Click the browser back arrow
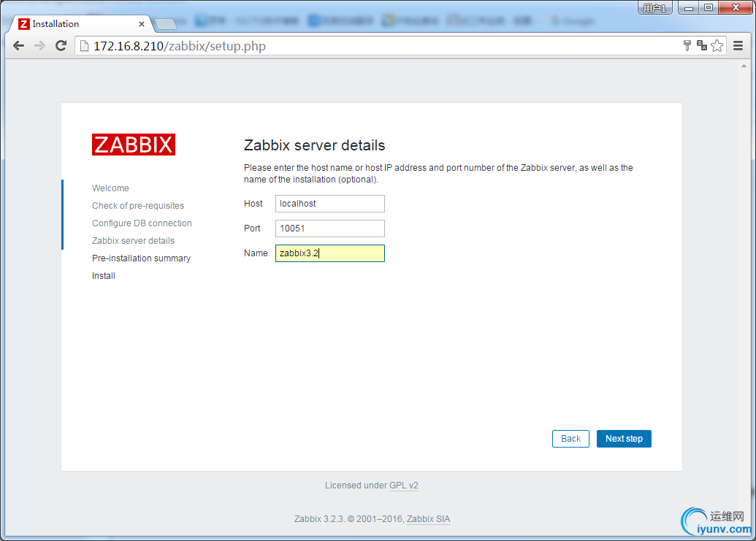Viewport: 756px width, 541px height. (18, 46)
